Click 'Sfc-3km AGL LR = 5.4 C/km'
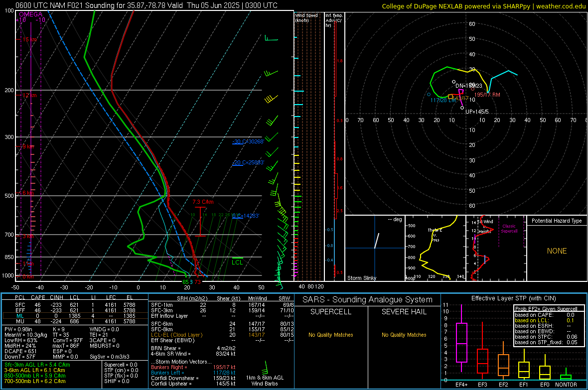Screen dimensions: 588x390 (37, 365)
